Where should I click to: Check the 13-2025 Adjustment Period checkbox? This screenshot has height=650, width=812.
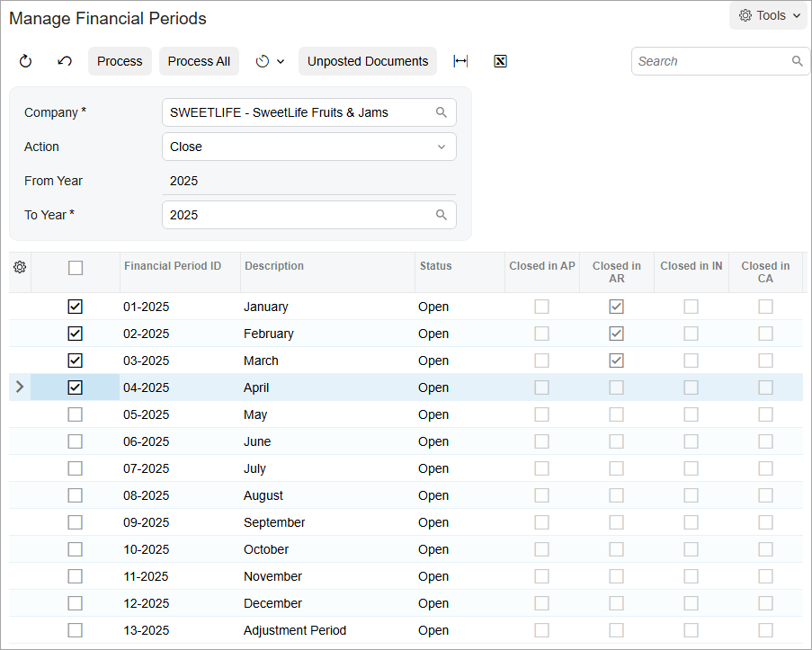coord(76,630)
